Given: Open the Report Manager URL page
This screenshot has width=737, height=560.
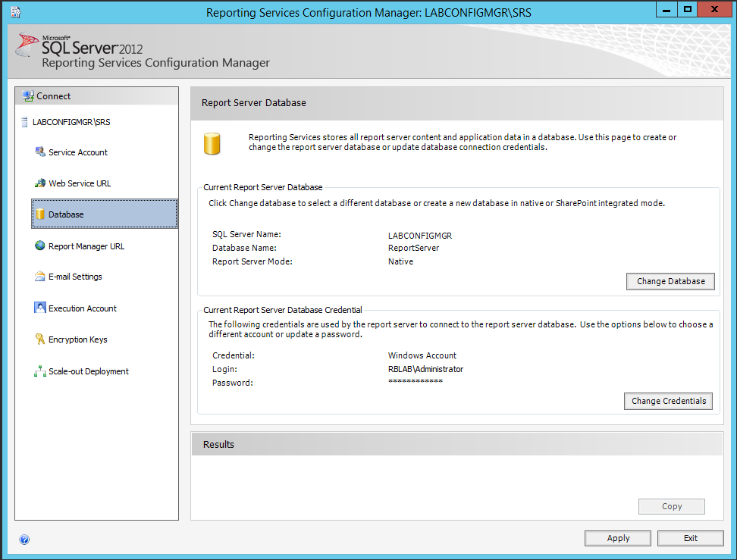Looking at the screenshot, I should pos(86,246).
